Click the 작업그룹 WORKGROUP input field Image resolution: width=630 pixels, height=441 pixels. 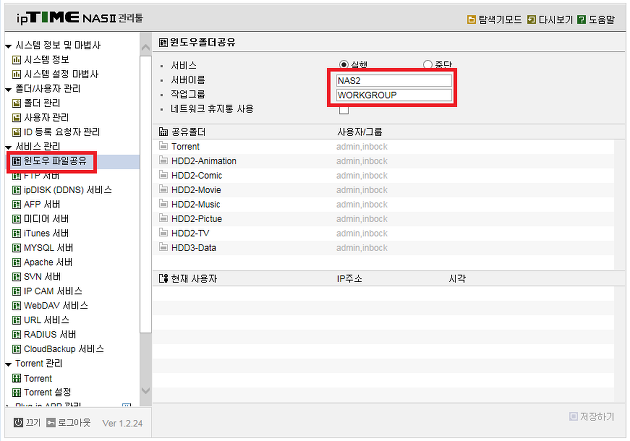pos(394,95)
